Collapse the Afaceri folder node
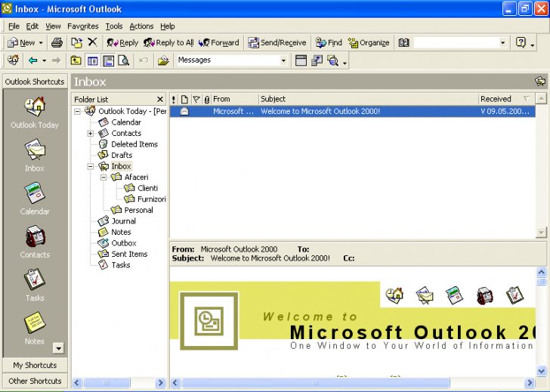 click(104, 177)
